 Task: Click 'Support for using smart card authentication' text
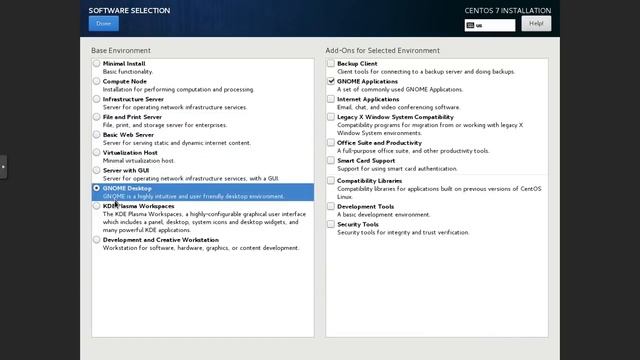pyautogui.click(x=397, y=169)
